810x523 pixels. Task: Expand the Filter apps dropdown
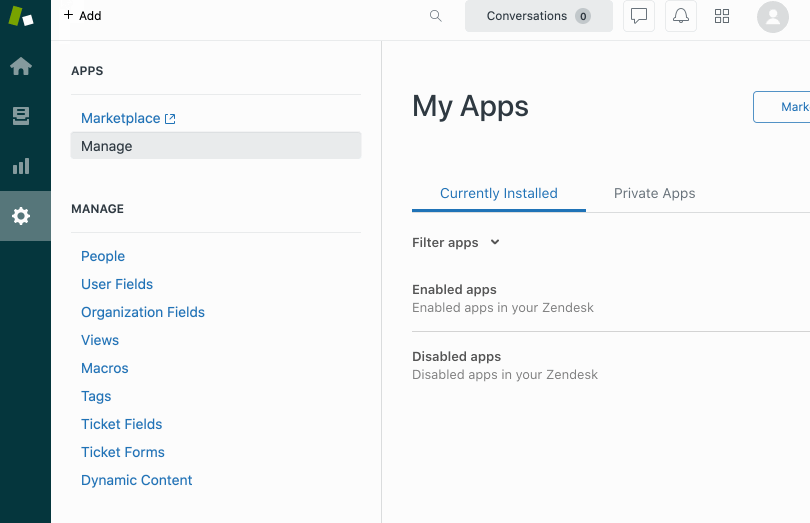click(456, 242)
